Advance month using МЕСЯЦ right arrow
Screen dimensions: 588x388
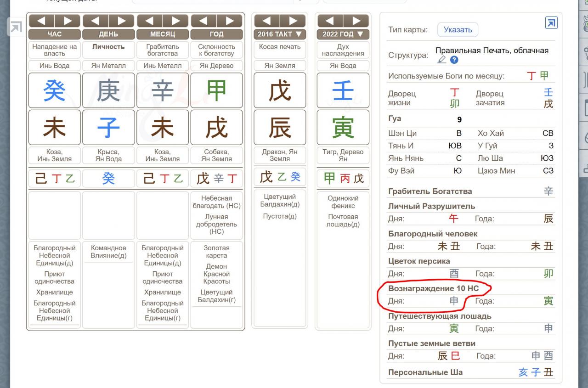[175, 21]
